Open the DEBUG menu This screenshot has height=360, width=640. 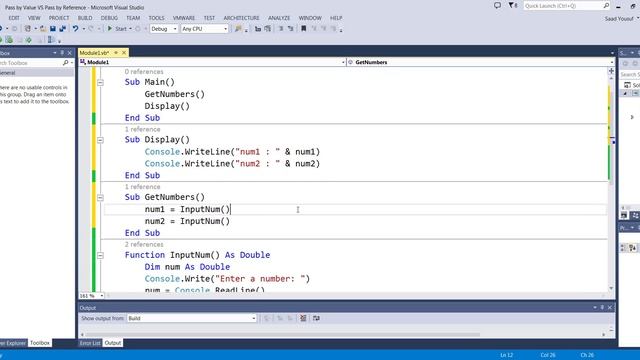pos(109,18)
